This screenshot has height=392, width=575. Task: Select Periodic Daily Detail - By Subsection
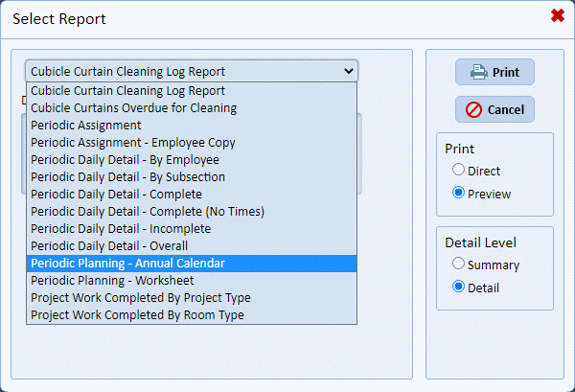tap(127, 177)
